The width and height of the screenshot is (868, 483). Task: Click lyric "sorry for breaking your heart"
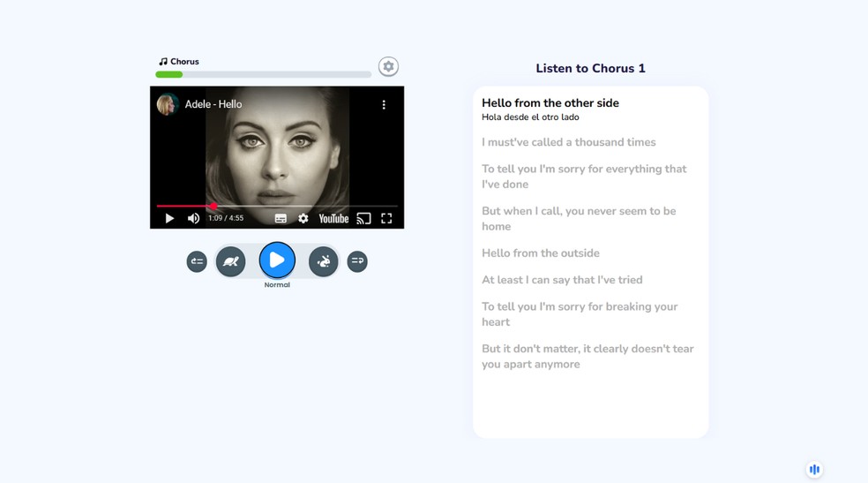[580, 314]
